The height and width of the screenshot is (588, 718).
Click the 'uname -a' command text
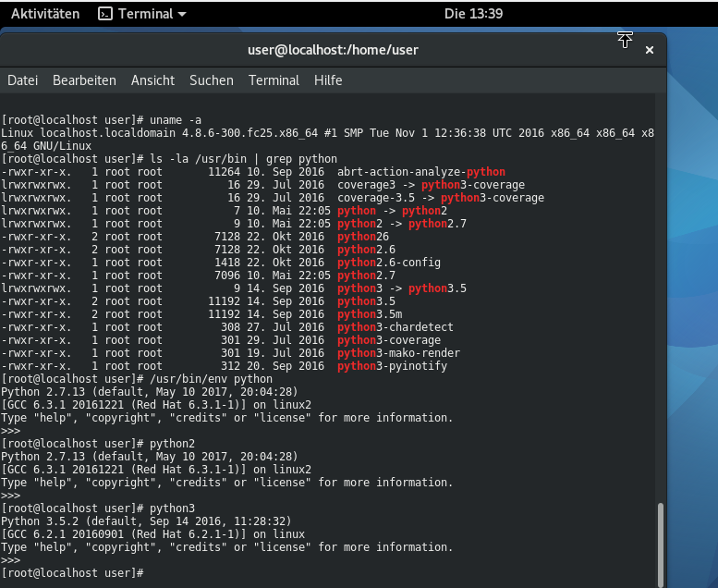click(x=176, y=120)
